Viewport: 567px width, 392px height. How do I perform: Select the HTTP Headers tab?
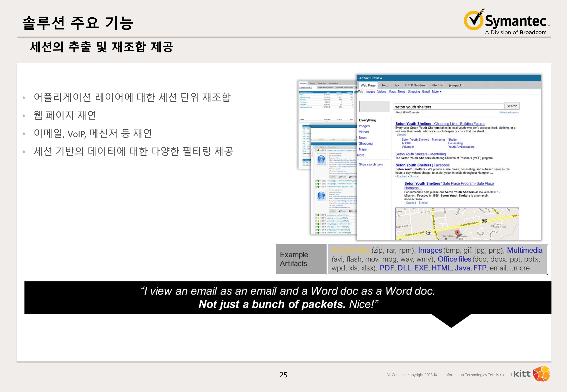pos(415,86)
